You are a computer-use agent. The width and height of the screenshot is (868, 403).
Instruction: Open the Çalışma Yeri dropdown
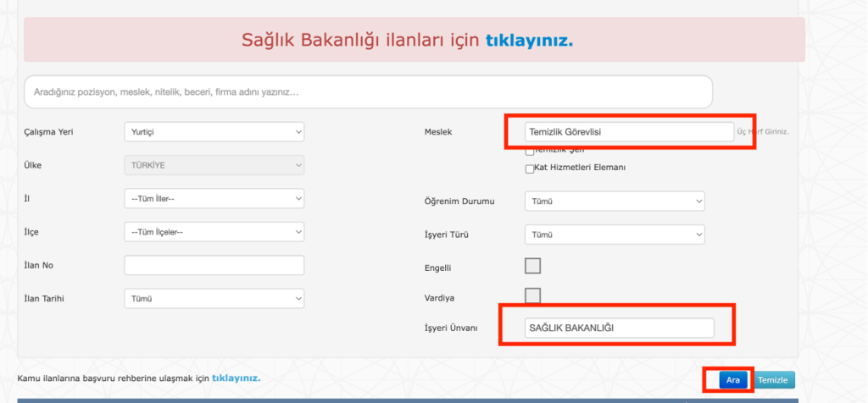[214, 132]
